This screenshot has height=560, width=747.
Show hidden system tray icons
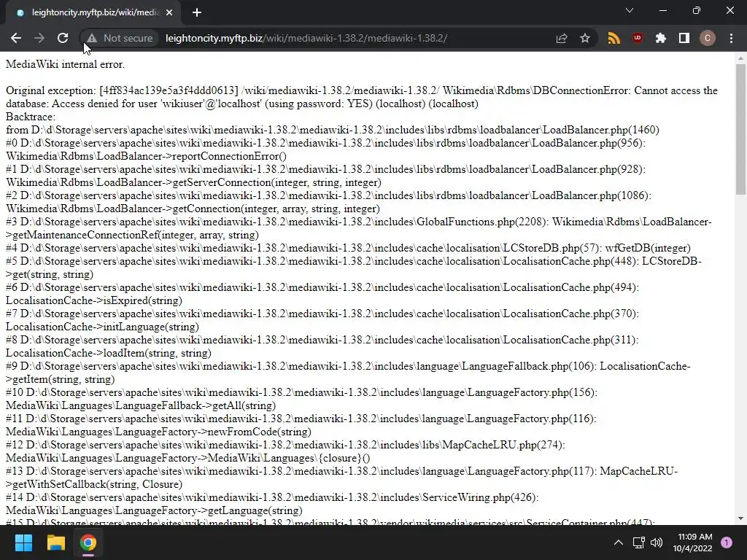[619, 542]
